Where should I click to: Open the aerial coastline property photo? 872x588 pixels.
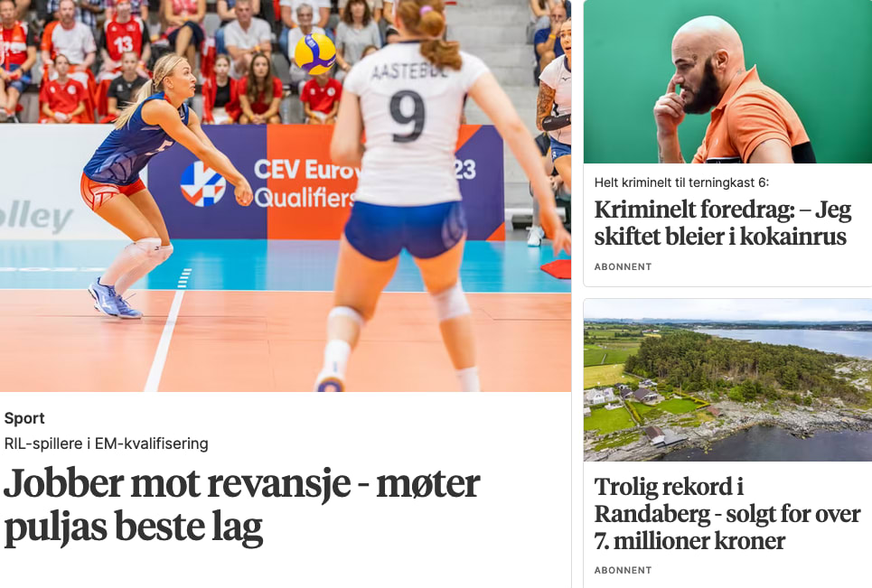[x=727, y=380]
